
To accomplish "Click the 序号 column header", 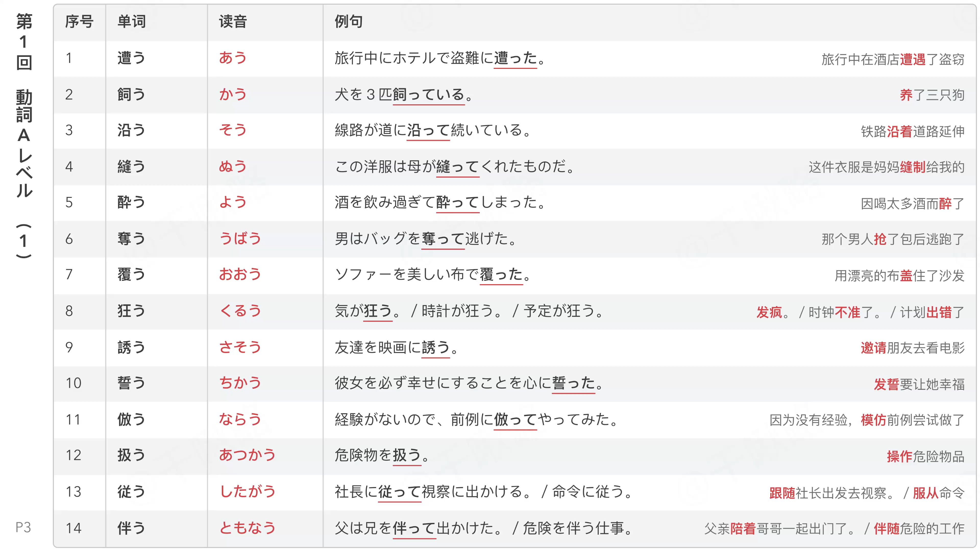I will click(x=79, y=22).
